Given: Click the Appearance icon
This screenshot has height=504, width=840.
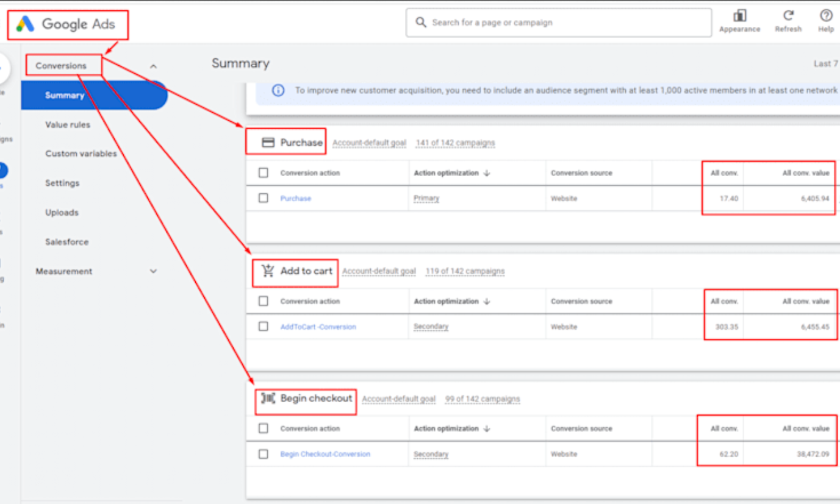Looking at the screenshot, I should pos(739,16).
